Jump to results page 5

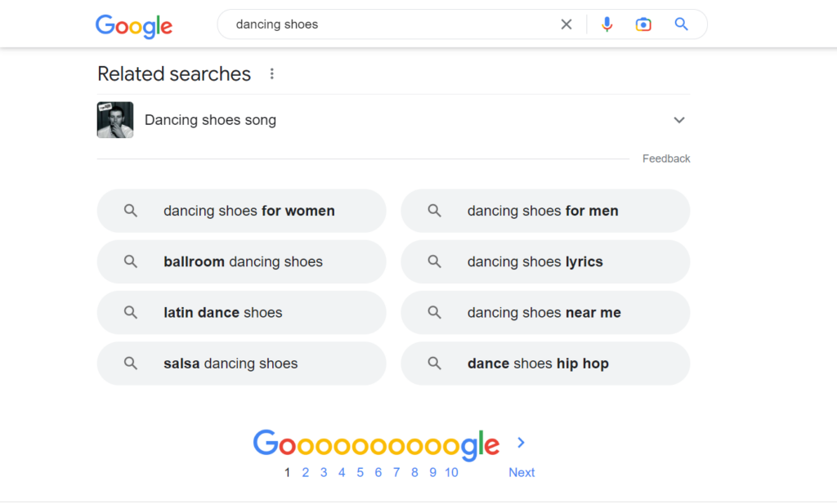[x=360, y=472]
